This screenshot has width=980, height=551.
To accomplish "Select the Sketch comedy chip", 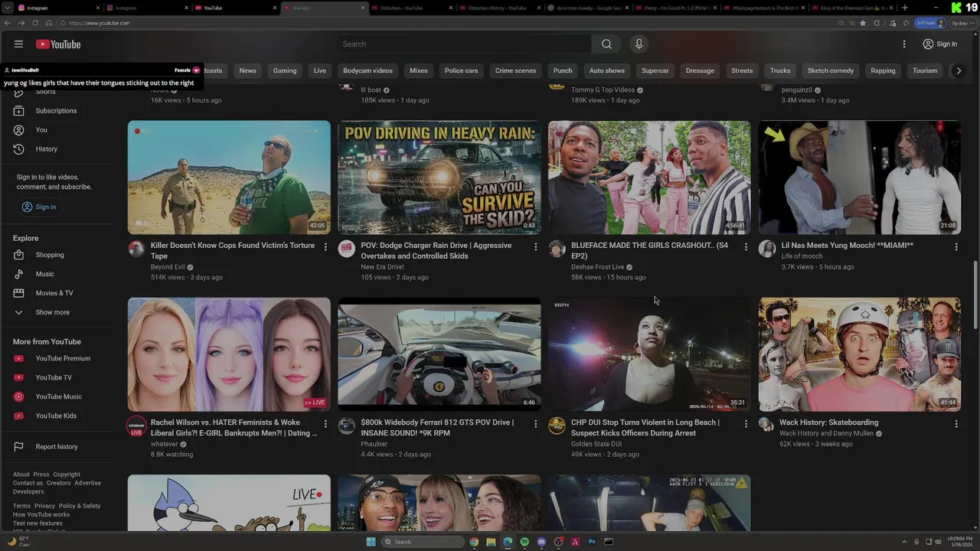I will pyautogui.click(x=831, y=70).
